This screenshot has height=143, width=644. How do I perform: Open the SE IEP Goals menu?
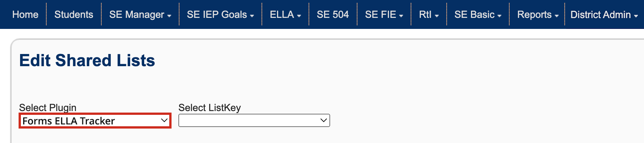click(220, 14)
